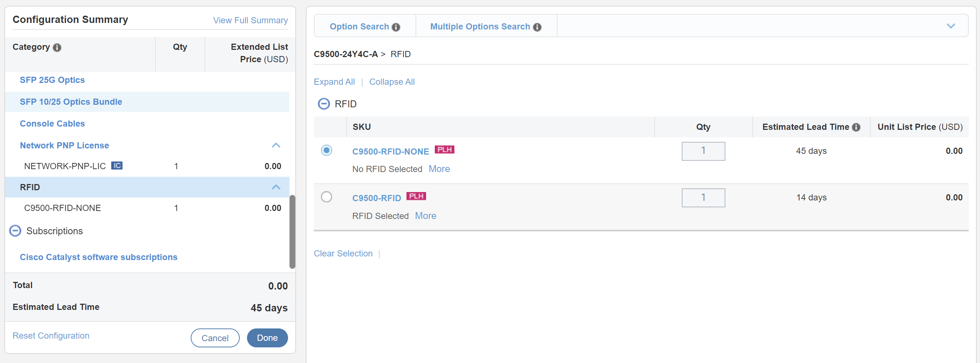Open the C9500-RFID-NONE SKU link
Viewport: 980px width, 363px height.
click(390, 152)
